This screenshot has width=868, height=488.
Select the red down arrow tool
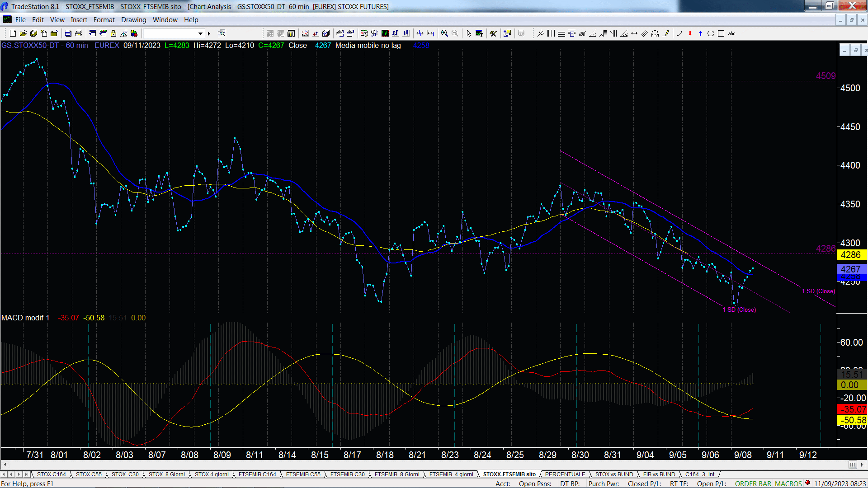[690, 33]
